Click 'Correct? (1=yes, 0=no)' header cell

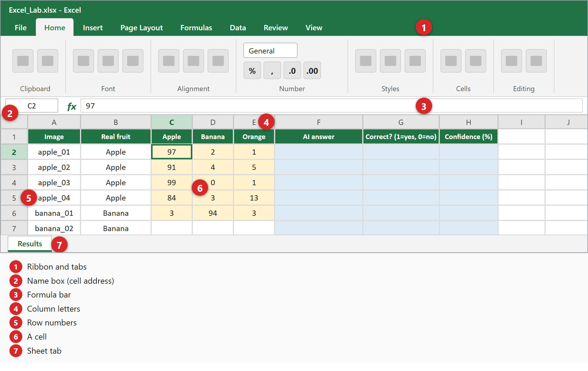click(401, 137)
